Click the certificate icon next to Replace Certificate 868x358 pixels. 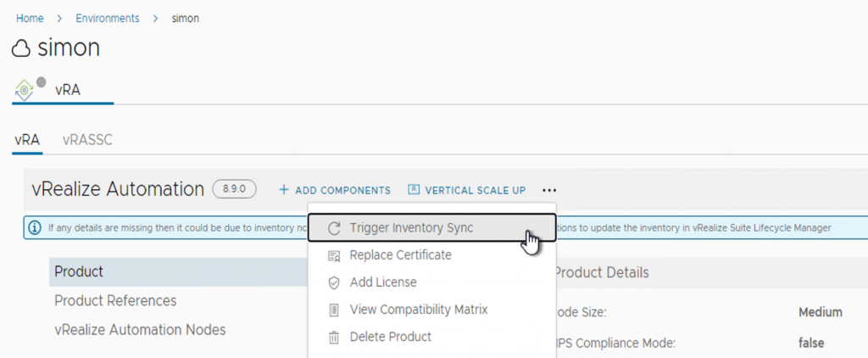coord(334,255)
